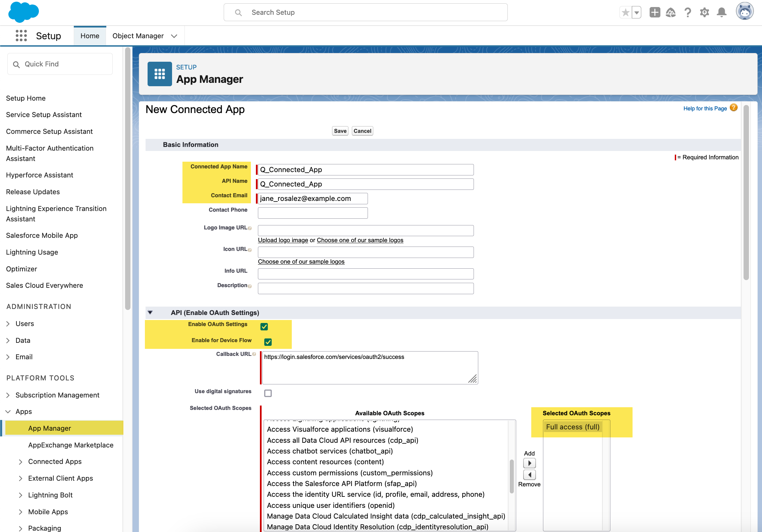762x532 pixels.
Task: Collapse the Apps section in sidebar
Action: [x=8, y=412]
